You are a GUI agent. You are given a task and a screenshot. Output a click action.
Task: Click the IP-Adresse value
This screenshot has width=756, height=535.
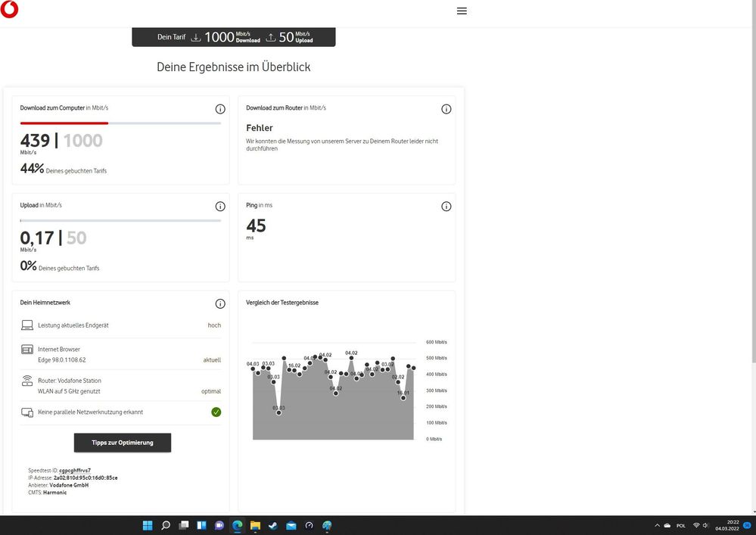[86, 477]
